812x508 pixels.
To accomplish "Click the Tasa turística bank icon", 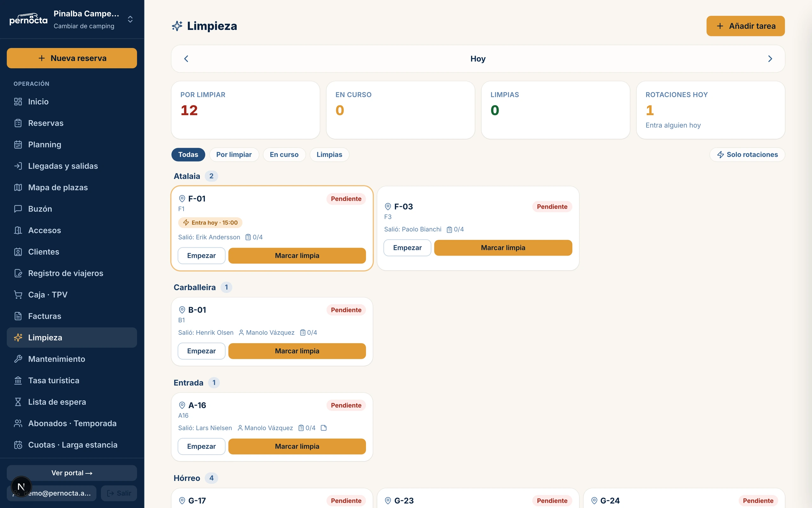I will 18,380.
